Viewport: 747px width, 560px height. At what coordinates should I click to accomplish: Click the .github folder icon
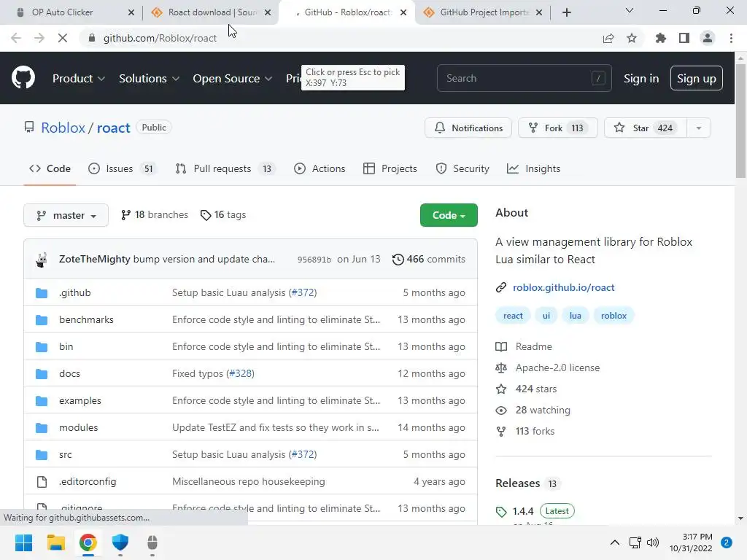pyautogui.click(x=42, y=293)
